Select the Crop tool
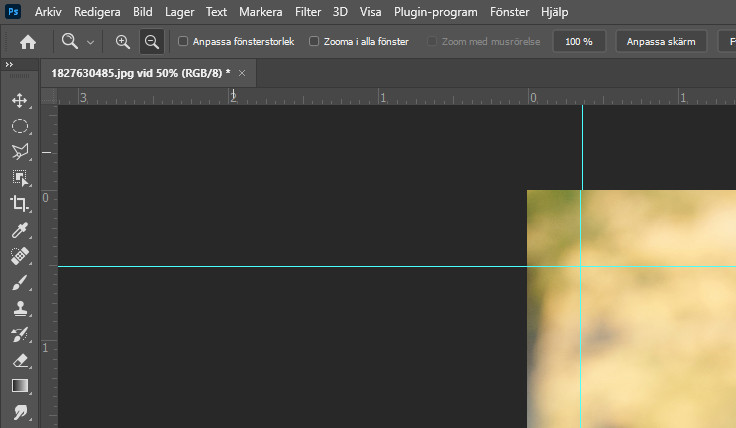The image size is (736, 428). coord(20,204)
